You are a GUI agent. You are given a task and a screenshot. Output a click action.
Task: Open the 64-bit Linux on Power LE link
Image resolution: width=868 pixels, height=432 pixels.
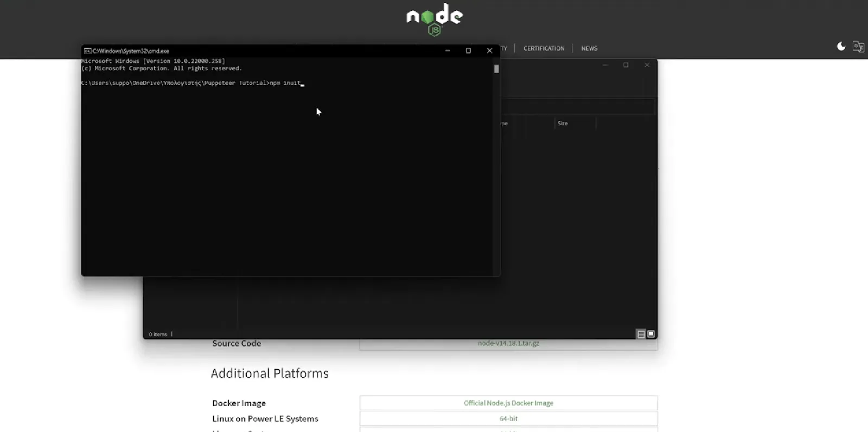click(508, 418)
